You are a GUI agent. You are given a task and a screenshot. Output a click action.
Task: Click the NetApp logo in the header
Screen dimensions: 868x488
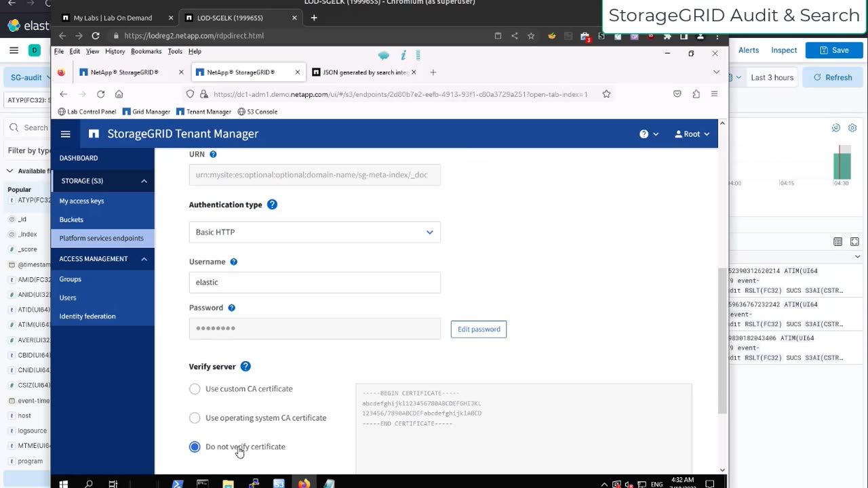(94, 134)
